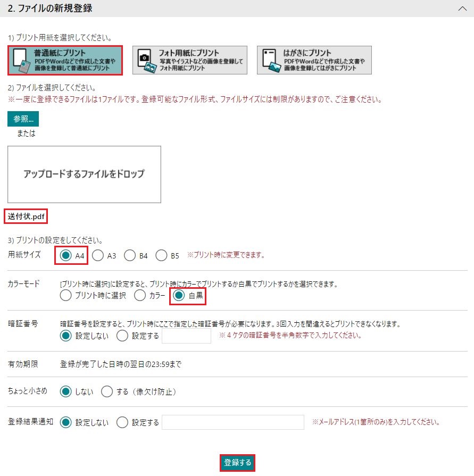
Task: Select B4 paper size
Action: [130, 256]
